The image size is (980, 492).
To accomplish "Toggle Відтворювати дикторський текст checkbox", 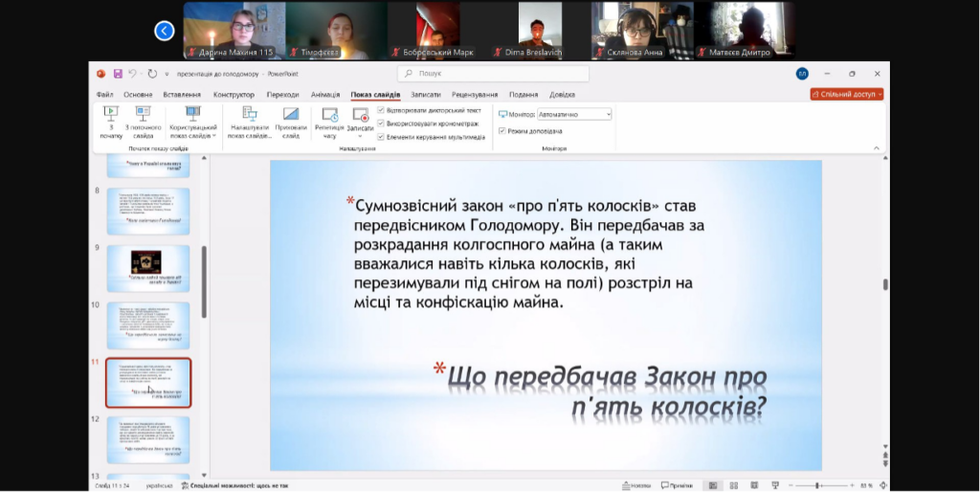I will click(381, 111).
